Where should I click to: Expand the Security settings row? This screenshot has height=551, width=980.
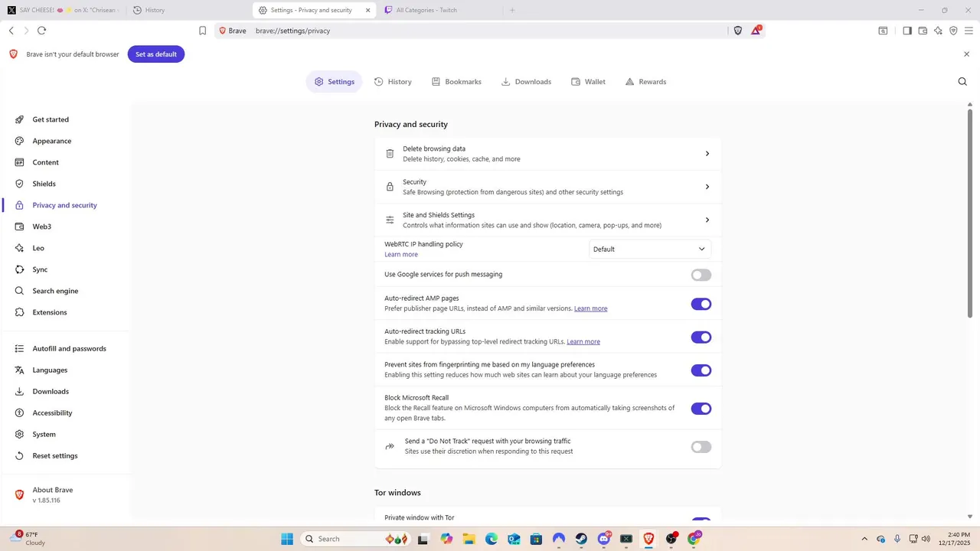click(547, 187)
